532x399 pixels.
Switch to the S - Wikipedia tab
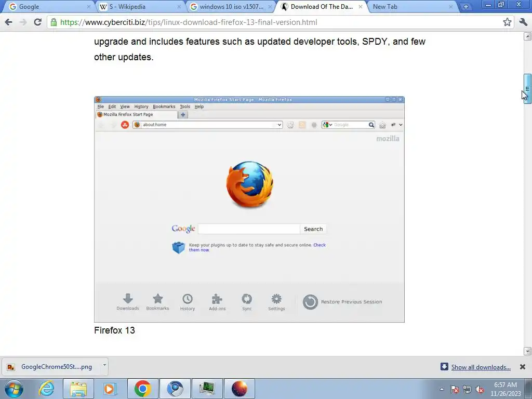(139, 6)
